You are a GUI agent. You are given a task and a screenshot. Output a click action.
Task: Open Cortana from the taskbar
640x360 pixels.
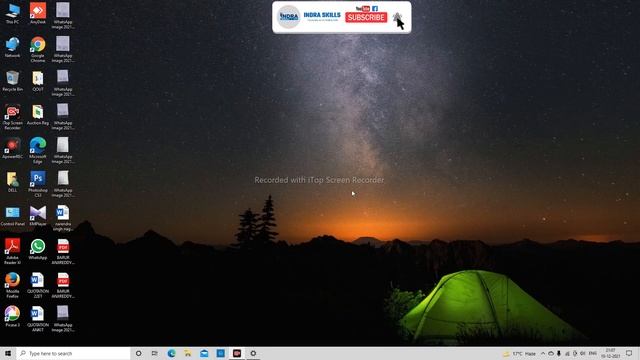click(x=138, y=353)
